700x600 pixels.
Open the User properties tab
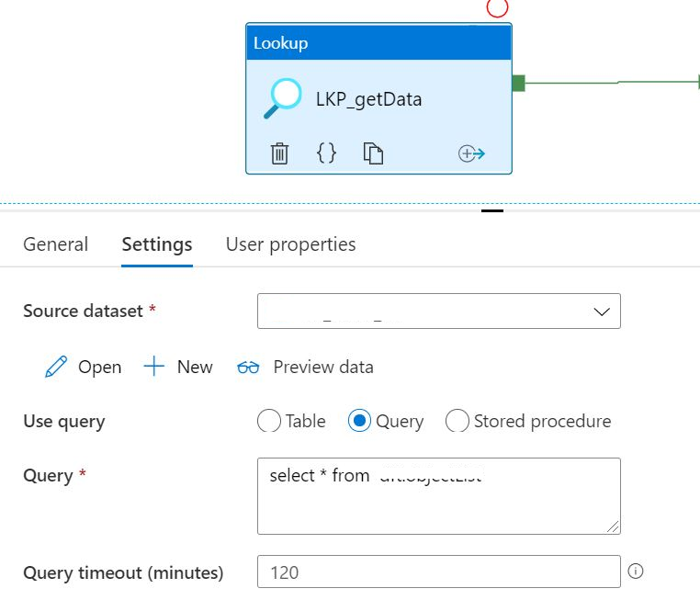coord(291,244)
